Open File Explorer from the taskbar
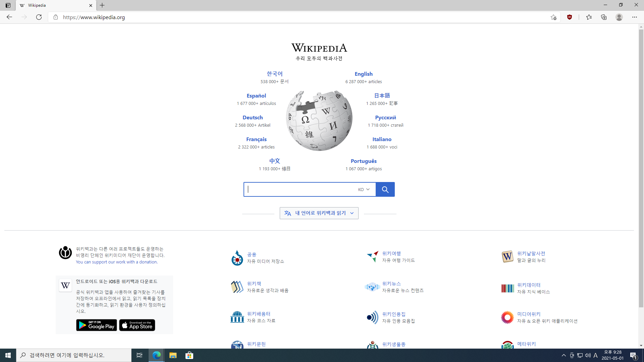644x362 pixels. (173, 355)
